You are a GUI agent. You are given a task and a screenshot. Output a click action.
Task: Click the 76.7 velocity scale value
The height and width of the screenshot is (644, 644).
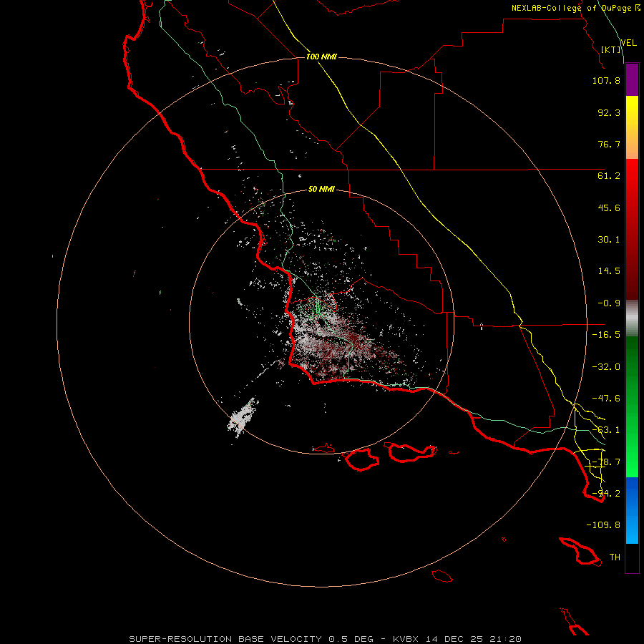(x=609, y=144)
